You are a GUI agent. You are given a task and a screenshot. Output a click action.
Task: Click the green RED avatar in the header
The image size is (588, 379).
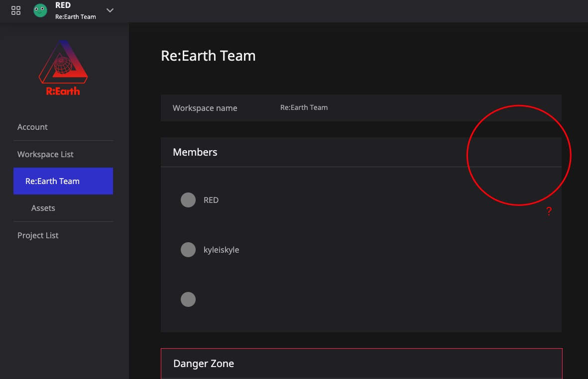[x=40, y=10]
